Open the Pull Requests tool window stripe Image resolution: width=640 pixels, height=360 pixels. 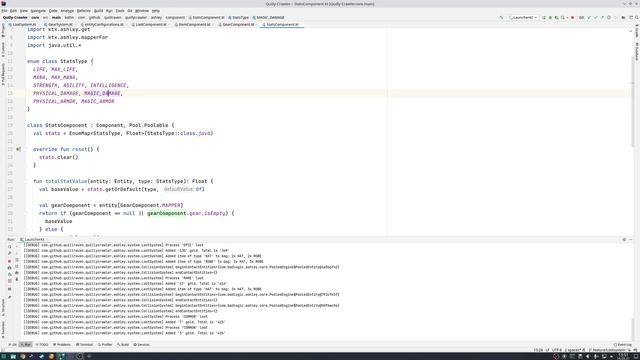coord(3,74)
